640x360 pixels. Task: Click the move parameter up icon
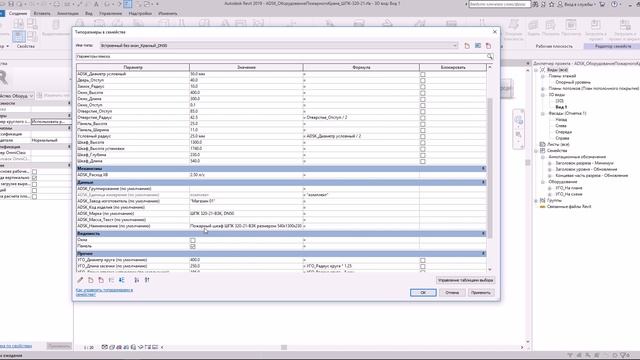(x=111, y=280)
